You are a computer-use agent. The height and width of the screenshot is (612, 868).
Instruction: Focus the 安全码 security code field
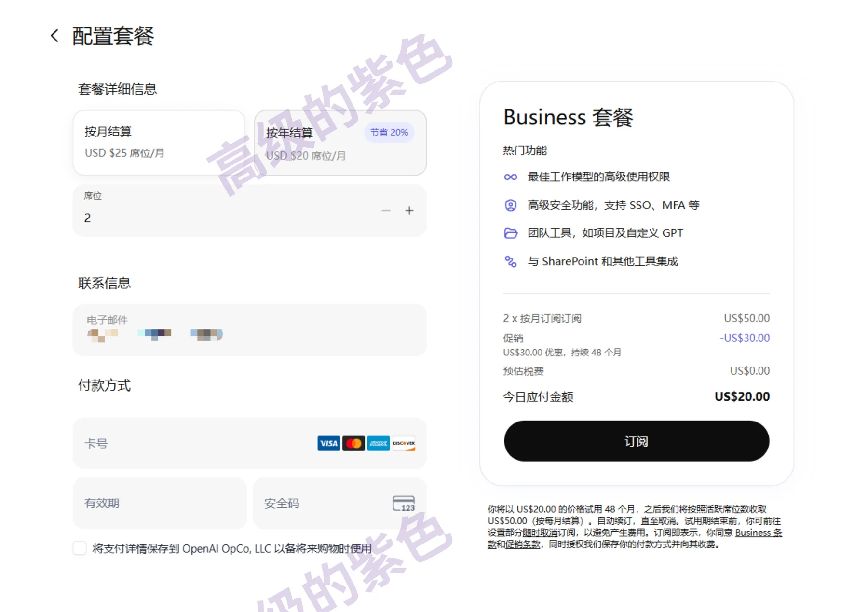coord(340,503)
